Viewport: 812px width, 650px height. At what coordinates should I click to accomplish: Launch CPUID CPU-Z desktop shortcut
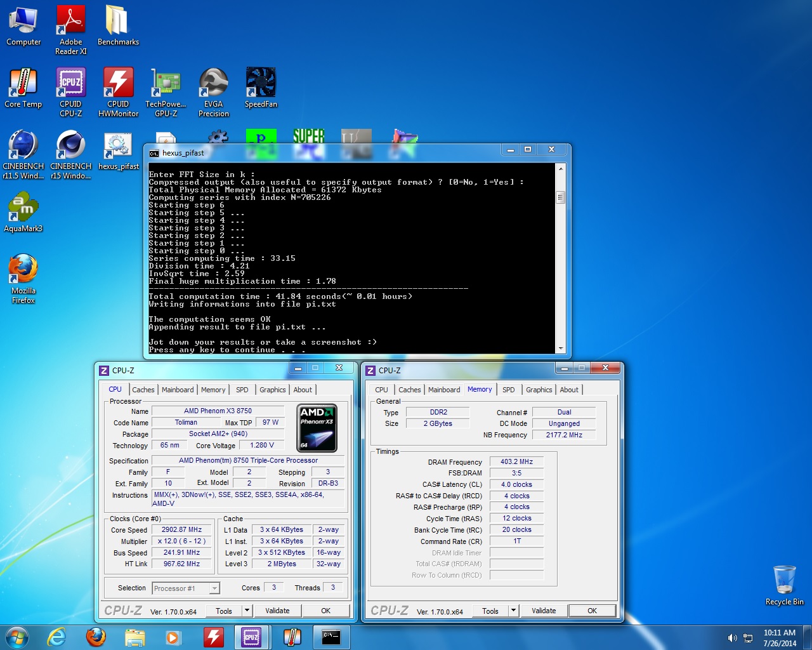[x=71, y=92]
